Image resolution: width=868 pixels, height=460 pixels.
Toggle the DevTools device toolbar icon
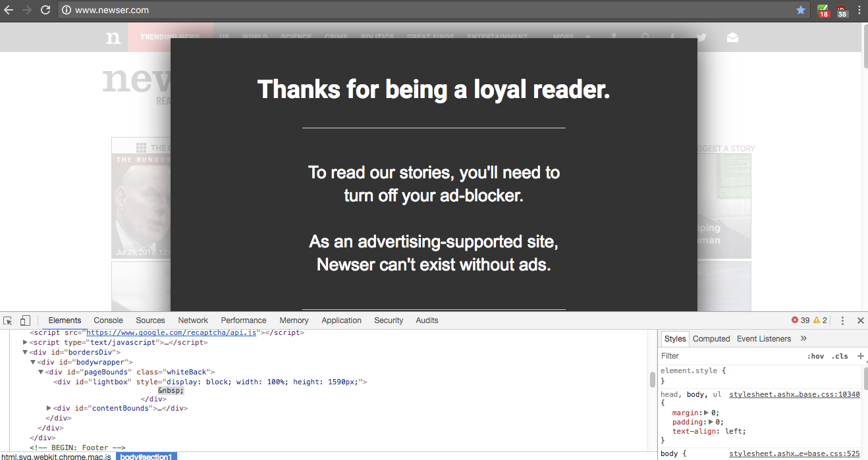point(25,320)
